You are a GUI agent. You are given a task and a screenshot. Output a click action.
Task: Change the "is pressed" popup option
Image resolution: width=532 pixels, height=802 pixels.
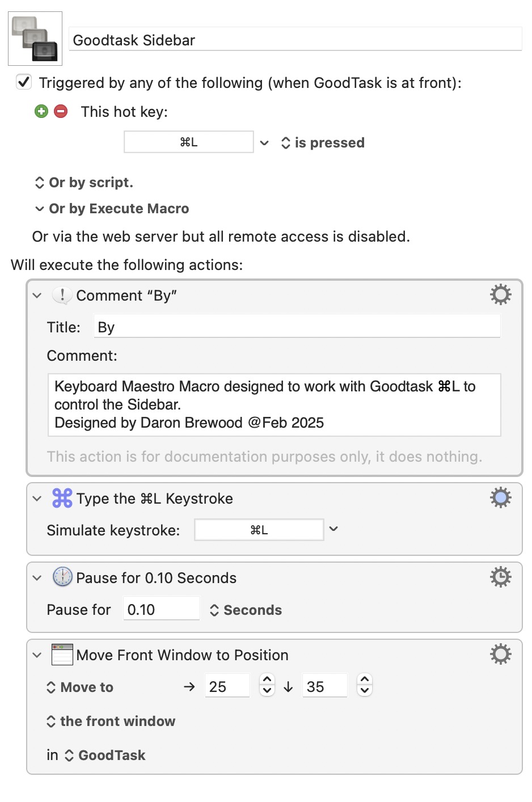(x=323, y=143)
